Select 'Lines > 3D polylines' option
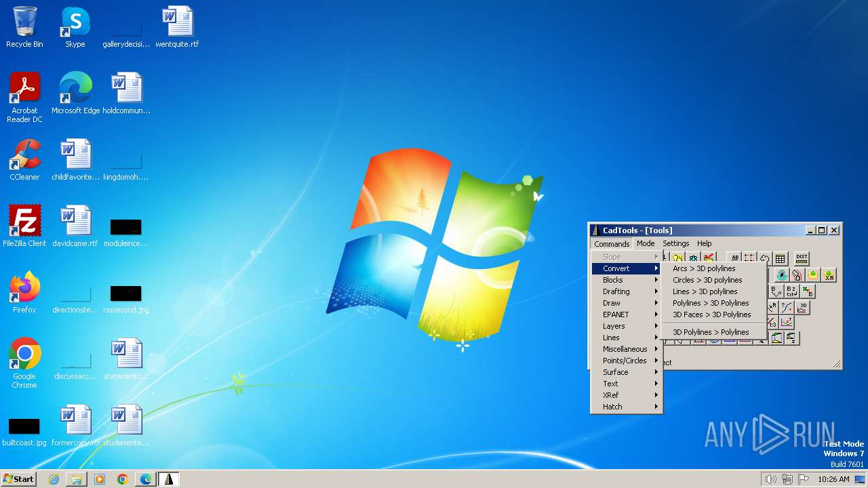868x488 pixels. pyautogui.click(x=714, y=291)
